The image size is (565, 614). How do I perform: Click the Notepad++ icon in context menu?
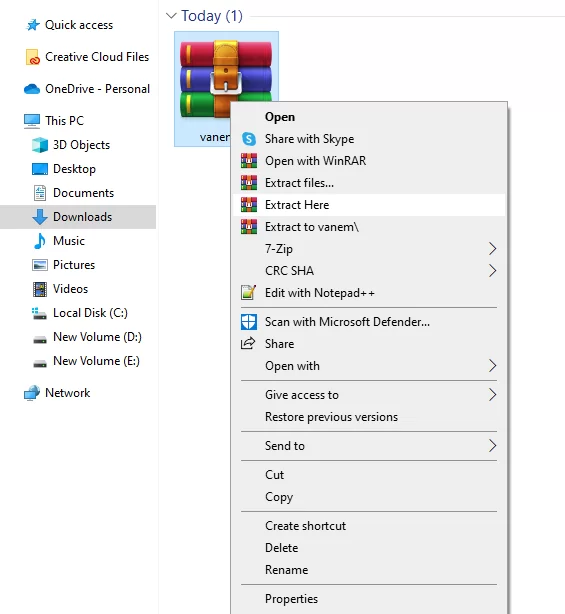click(249, 293)
